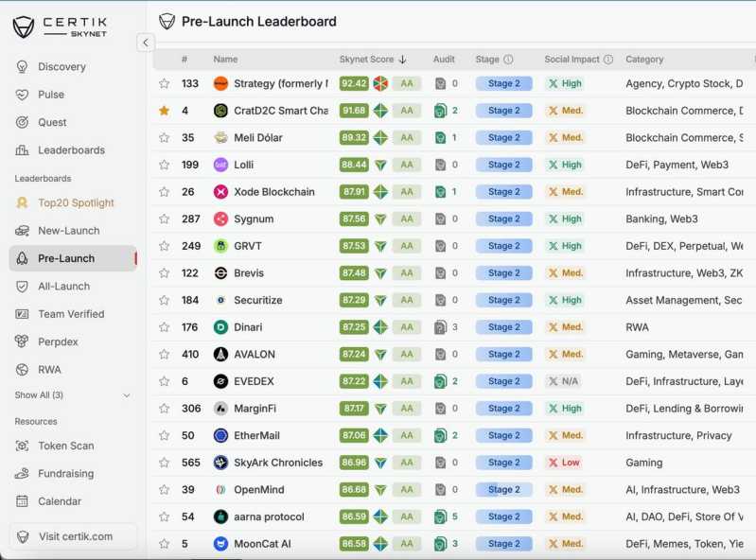
Task: Sort by Skynet Score column arrow
Action: [402, 60]
